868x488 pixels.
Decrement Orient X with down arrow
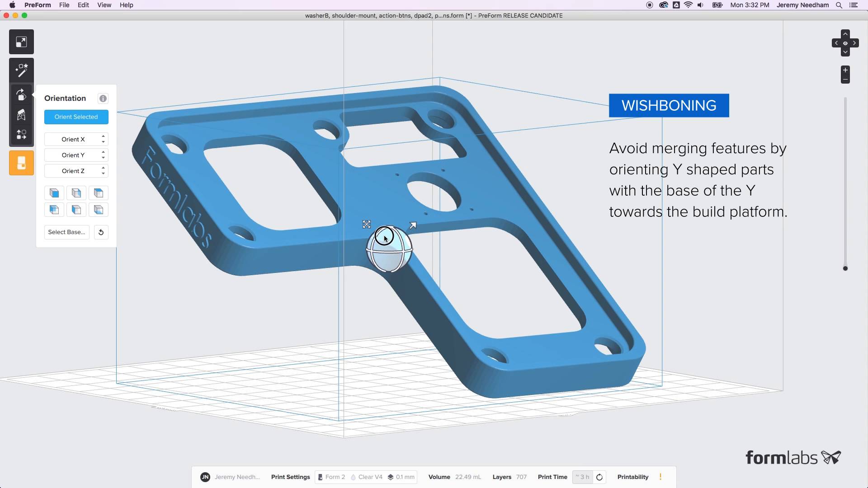click(x=104, y=142)
